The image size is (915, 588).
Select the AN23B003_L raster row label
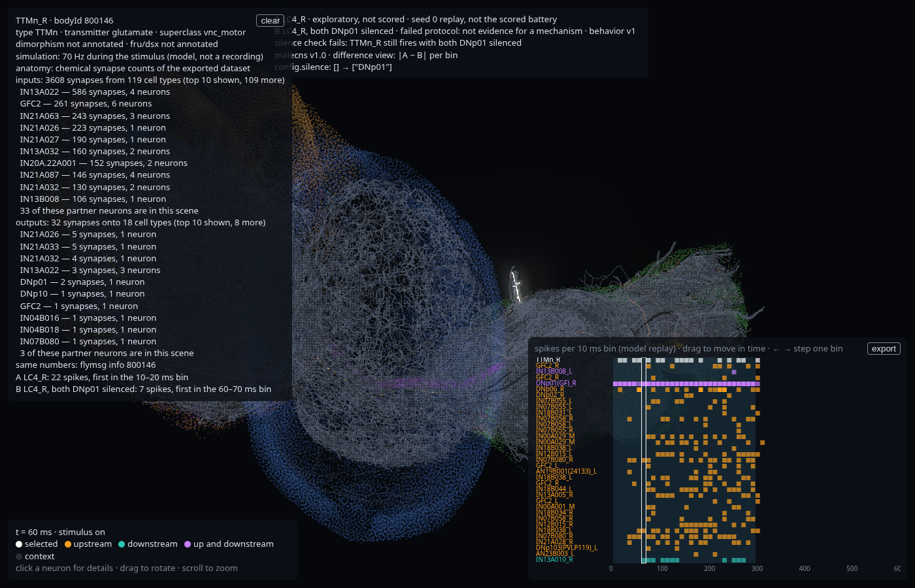pos(554,554)
